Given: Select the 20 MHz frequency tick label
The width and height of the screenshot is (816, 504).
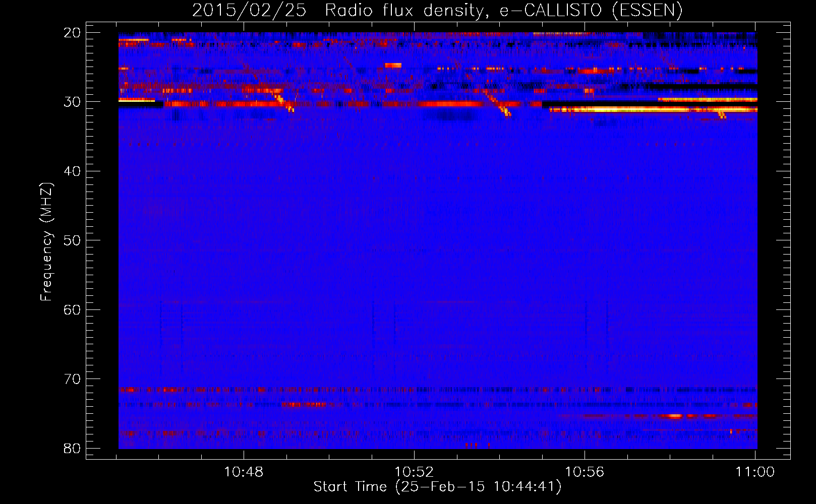Looking at the screenshot, I should point(72,33).
